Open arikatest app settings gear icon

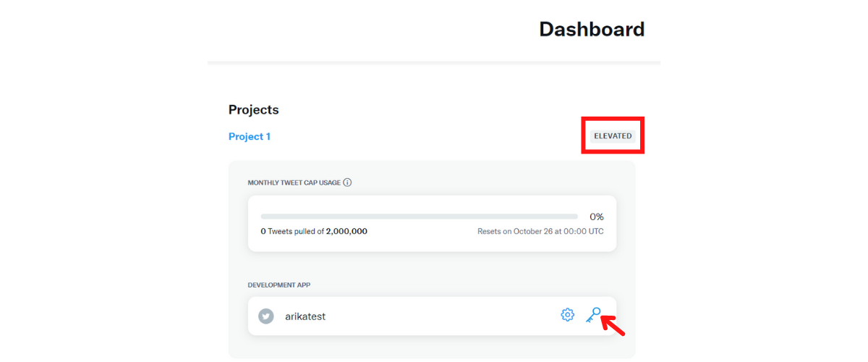[x=567, y=315]
